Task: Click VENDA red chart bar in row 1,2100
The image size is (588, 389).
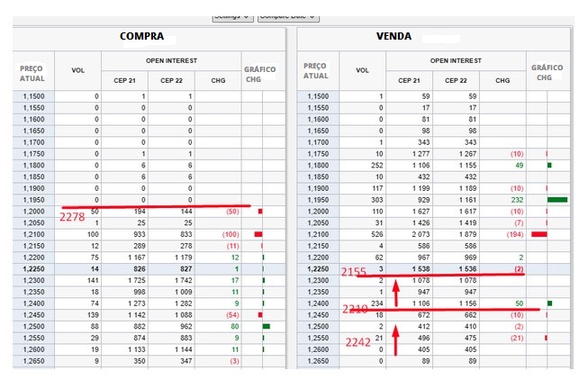Action: coord(539,234)
